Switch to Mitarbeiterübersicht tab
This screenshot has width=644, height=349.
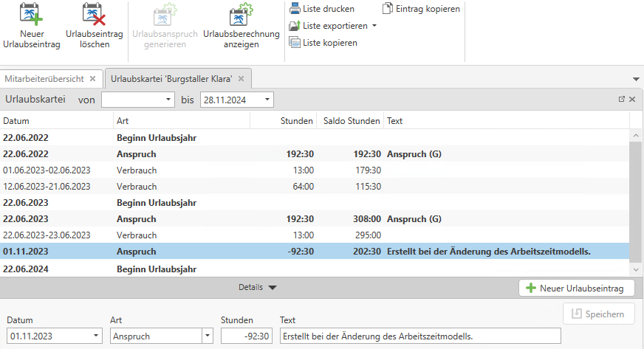coord(44,78)
